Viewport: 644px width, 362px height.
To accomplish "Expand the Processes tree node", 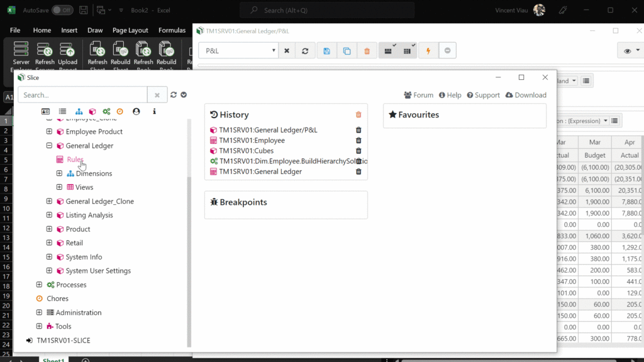I will [x=39, y=285].
